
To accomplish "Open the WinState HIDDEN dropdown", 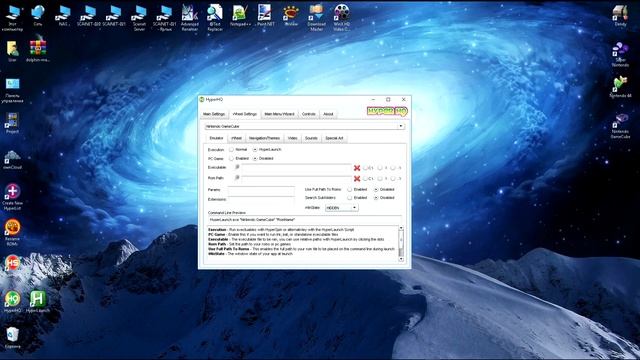I will click(342, 208).
